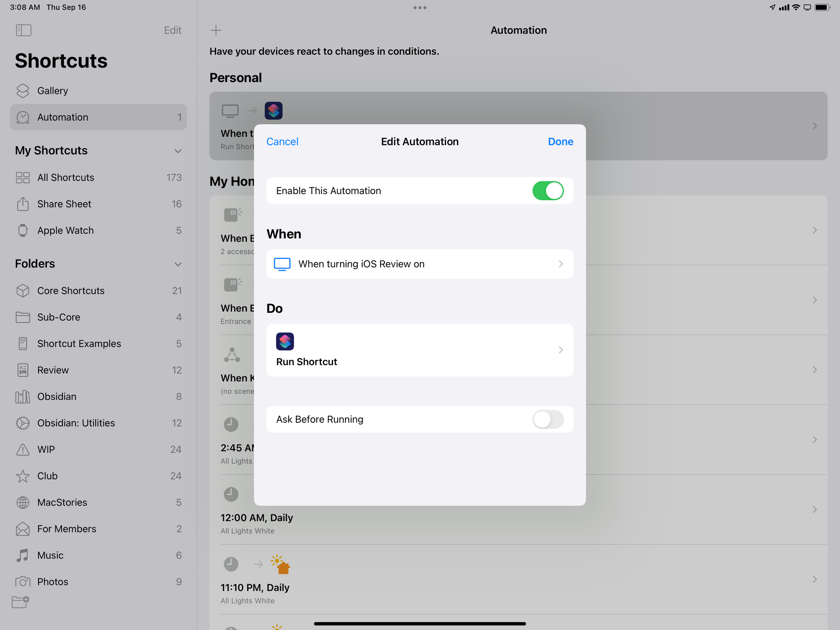Click the WIP warning triangle icon
Viewport: 840px width, 630px height.
point(23,449)
